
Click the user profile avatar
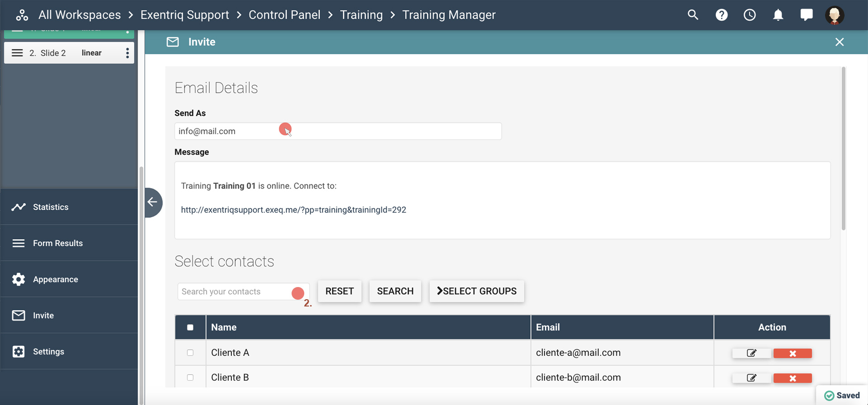[835, 15]
